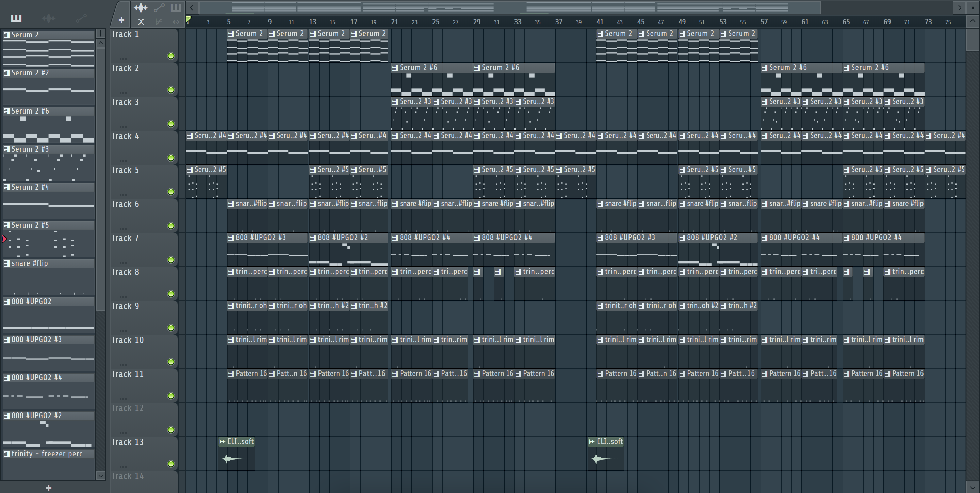Click the picker panel vertical scrollbar thumb
This screenshot has width=980, height=493.
pos(101,180)
